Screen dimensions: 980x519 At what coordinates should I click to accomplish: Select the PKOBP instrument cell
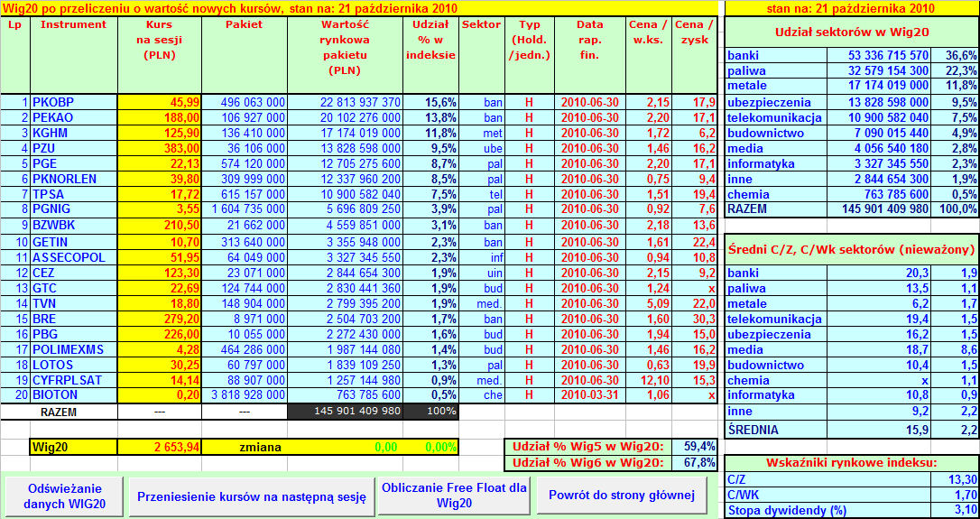pos(74,102)
